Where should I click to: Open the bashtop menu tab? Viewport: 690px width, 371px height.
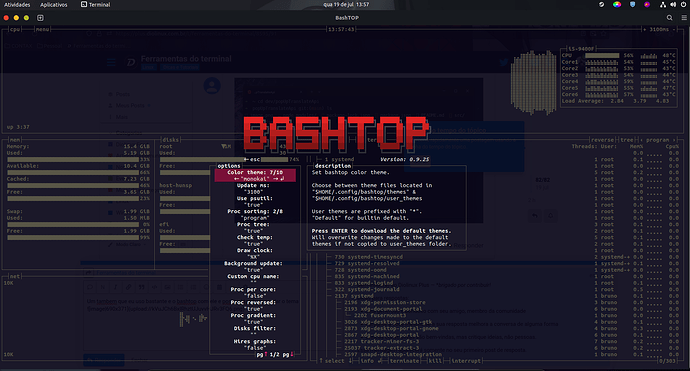(x=43, y=29)
